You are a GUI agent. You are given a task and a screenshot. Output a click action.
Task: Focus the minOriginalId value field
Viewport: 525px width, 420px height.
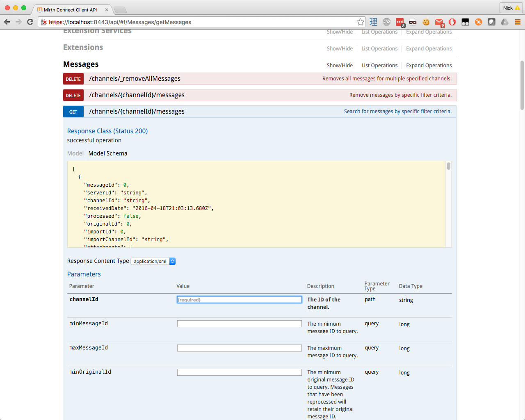pyautogui.click(x=240, y=372)
